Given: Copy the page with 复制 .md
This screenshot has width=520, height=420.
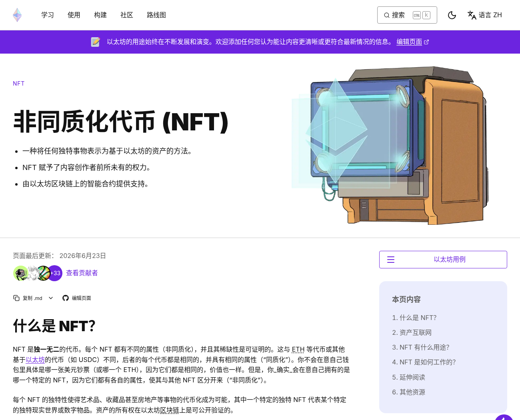Looking at the screenshot, I should click(28, 298).
